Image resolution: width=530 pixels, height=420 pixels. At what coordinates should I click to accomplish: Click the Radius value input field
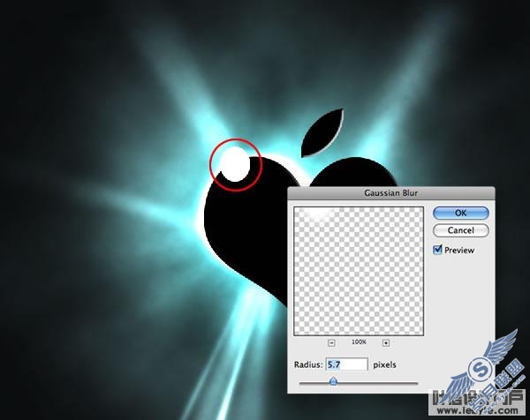(347, 364)
